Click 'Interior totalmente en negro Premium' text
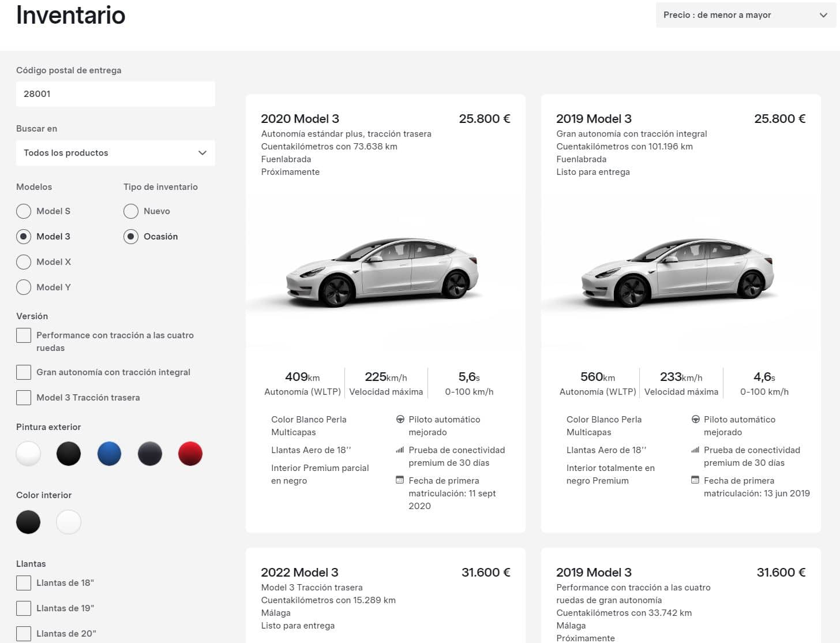Image resolution: width=840 pixels, height=643 pixels. pyautogui.click(x=610, y=474)
